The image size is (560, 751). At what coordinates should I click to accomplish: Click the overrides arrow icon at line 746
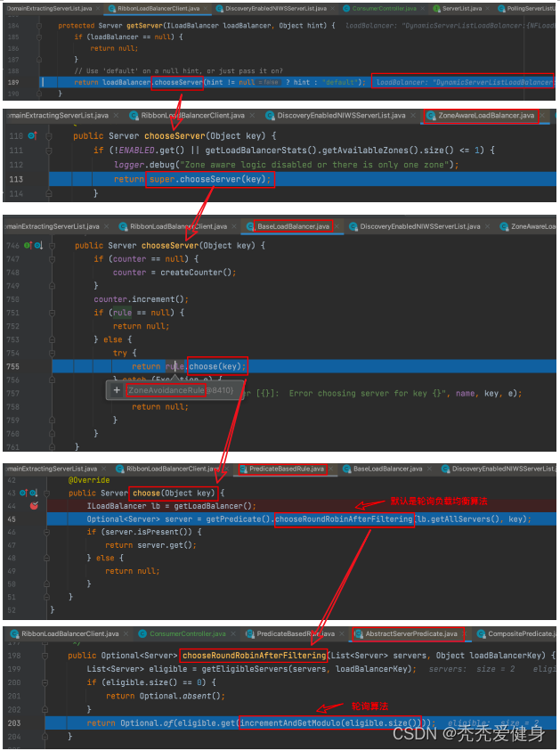28,245
